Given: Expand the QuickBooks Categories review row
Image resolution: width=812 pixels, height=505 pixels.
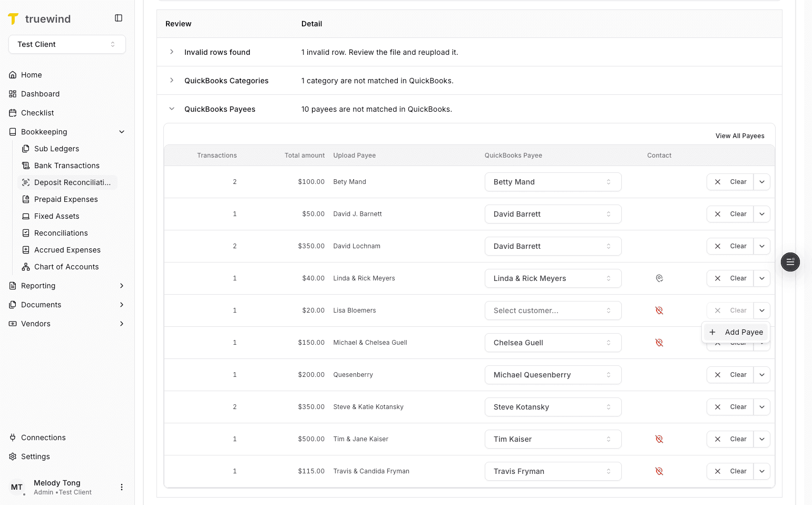Looking at the screenshot, I should pos(171,80).
